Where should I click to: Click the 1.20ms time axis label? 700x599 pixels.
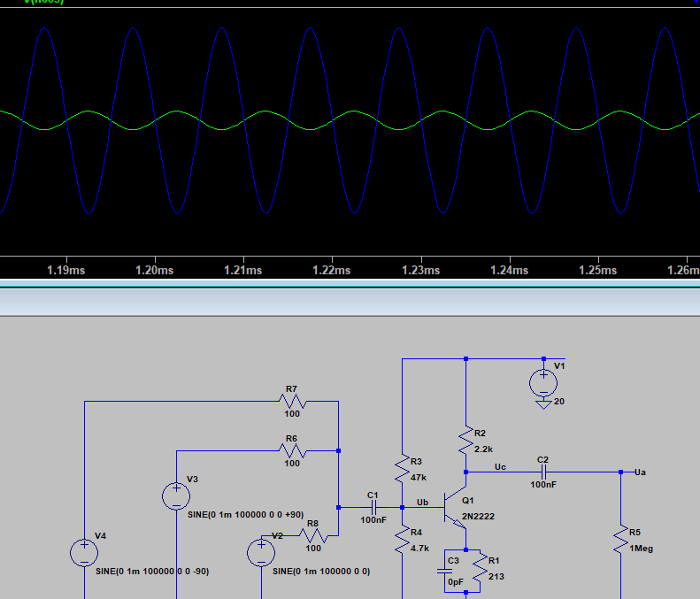[x=155, y=271]
